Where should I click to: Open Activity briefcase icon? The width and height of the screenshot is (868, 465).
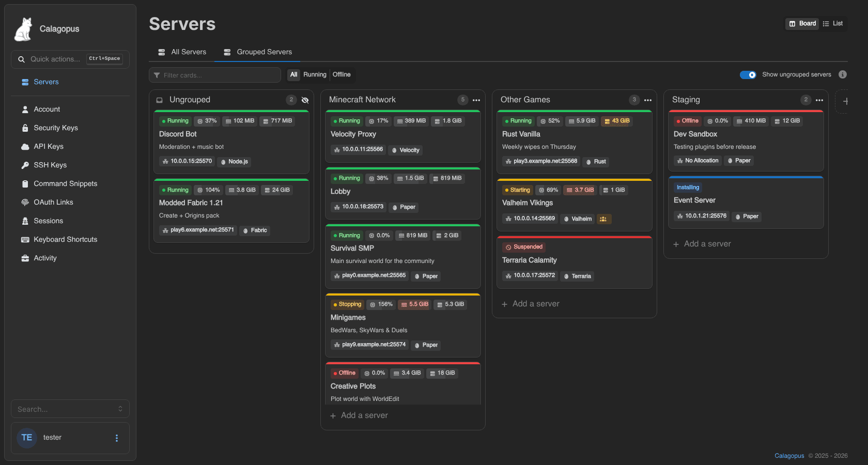tap(25, 258)
